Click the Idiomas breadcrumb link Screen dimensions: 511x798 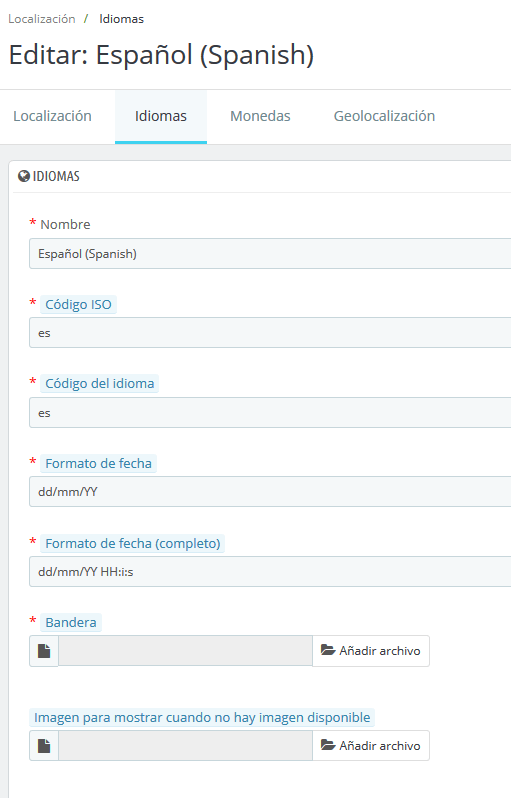coord(122,19)
